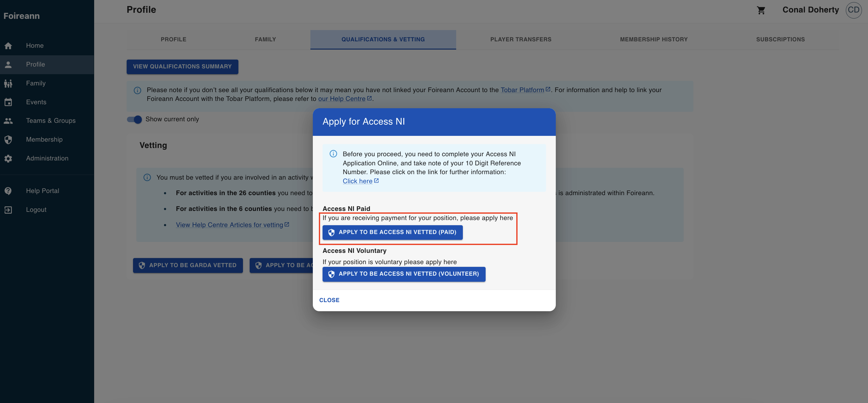The height and width of the screenshot is (403, 868).
Task: Switch to the Family tab
Action: point(265,40)
